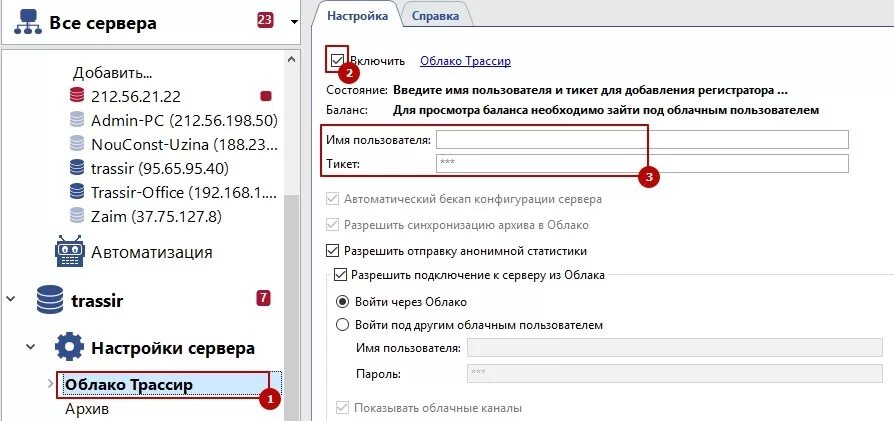
Task: Switch to the Справка tab
Action: pyautogui.click(x=436, y=16)
